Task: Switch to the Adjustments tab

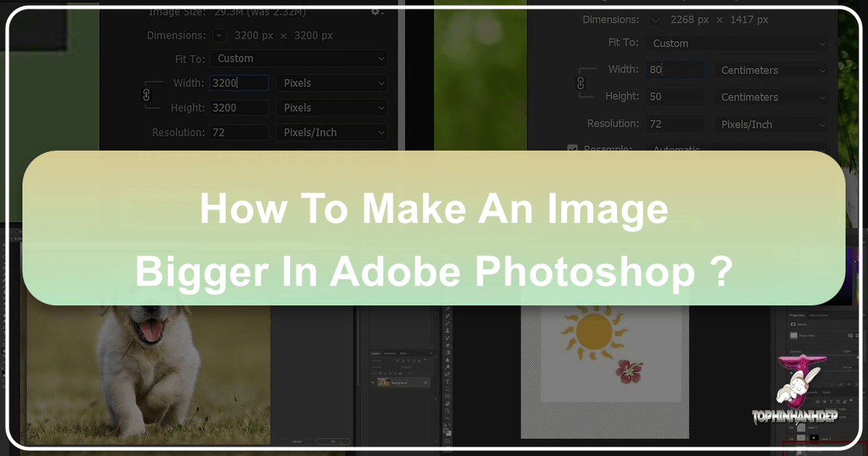Action: click(819, 314)
